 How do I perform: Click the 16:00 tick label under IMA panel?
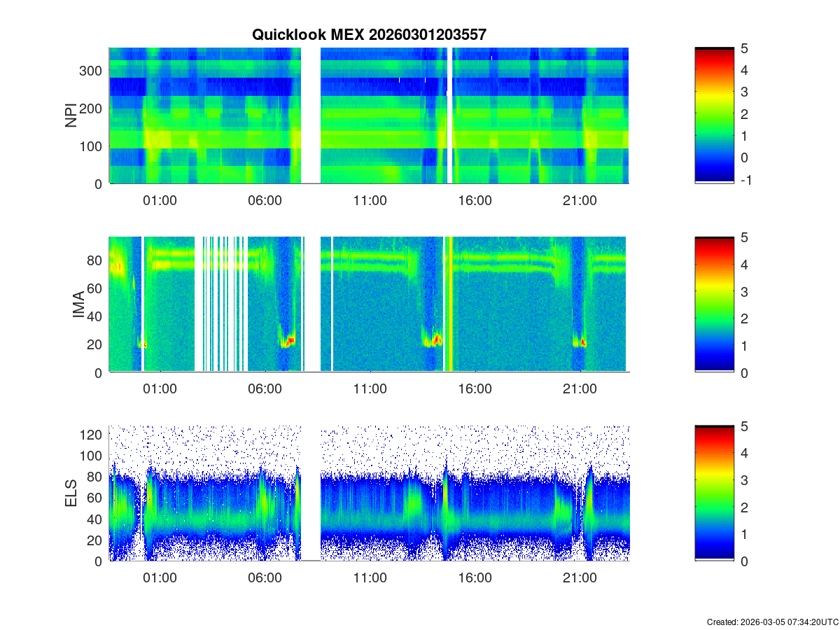[475, 389]
